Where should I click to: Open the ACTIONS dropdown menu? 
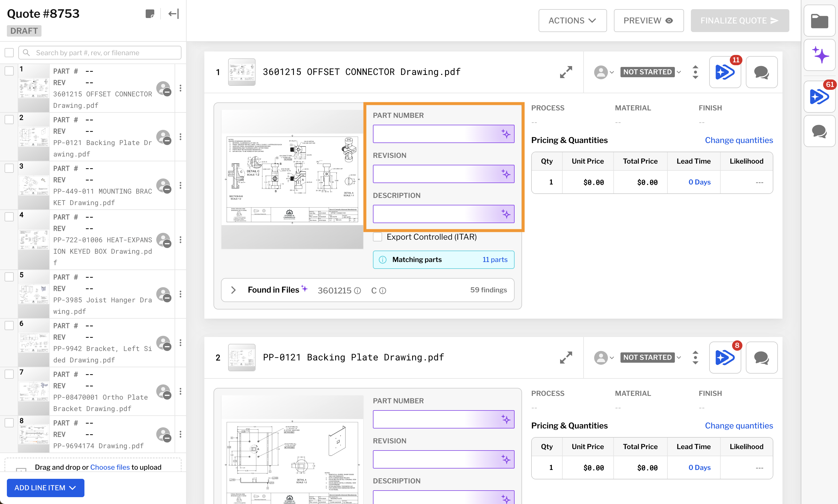point(572,21)
